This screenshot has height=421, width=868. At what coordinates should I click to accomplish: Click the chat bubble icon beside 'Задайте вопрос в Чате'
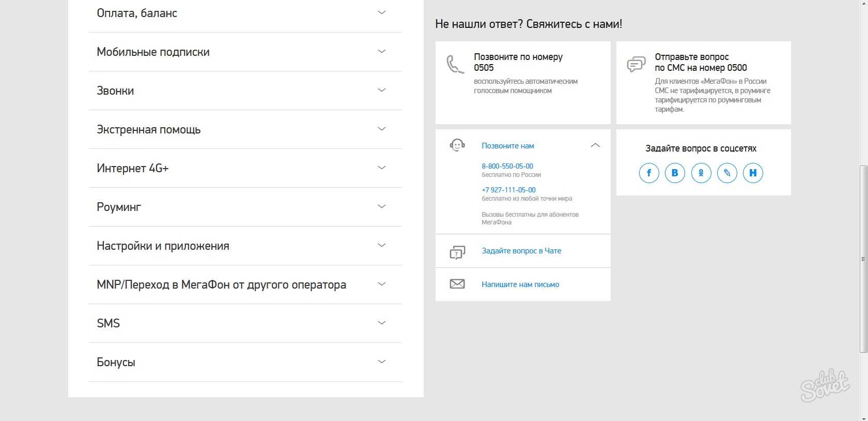(457, 252)
